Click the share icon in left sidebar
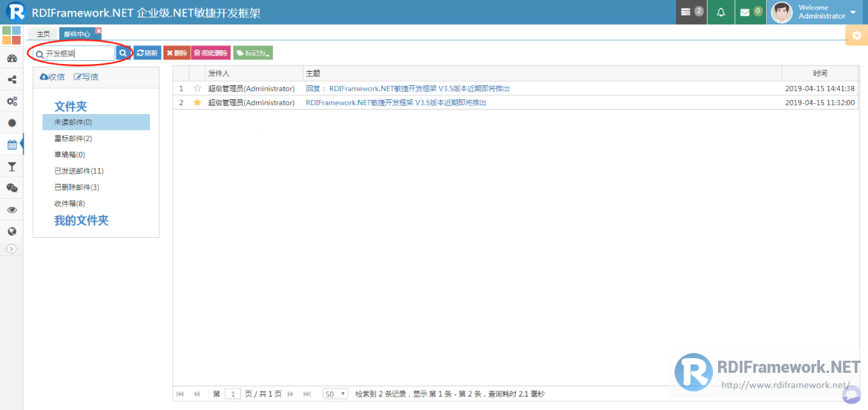 pos(12,80)
